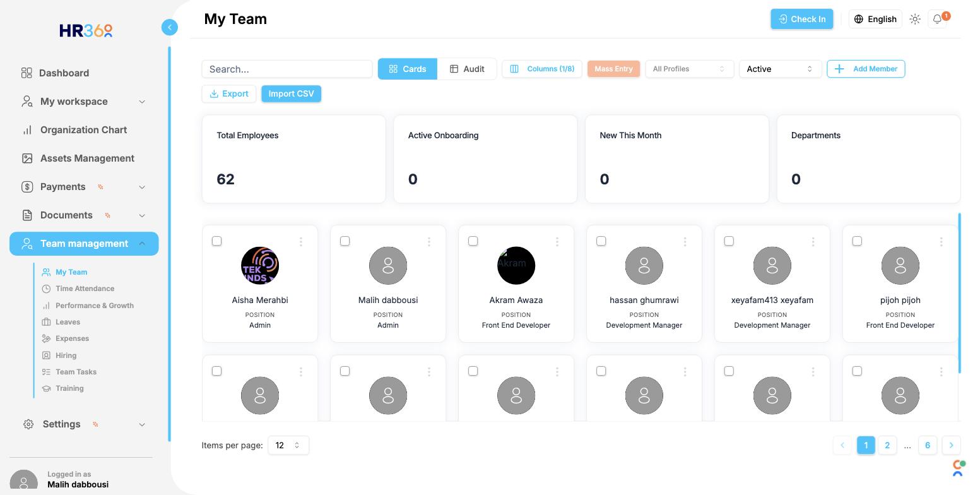Screen dimensions: 980x495
Task: Open options menu on hassan ghumrawi card
Action: pos(685,242)
